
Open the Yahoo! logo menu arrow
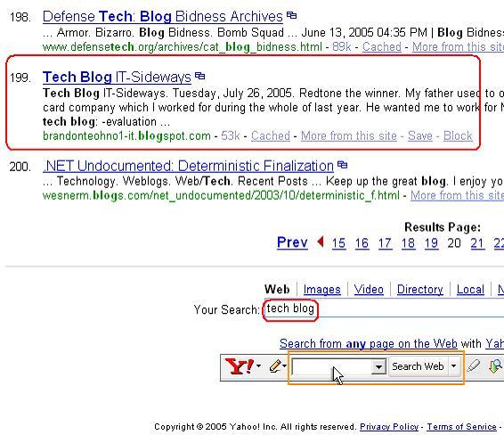259,366
